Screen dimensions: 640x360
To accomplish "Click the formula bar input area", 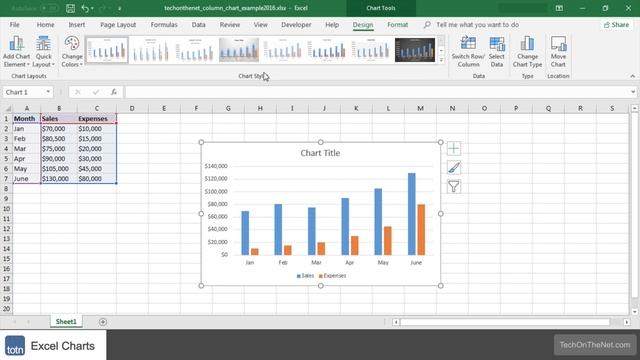I will [378, 92].
